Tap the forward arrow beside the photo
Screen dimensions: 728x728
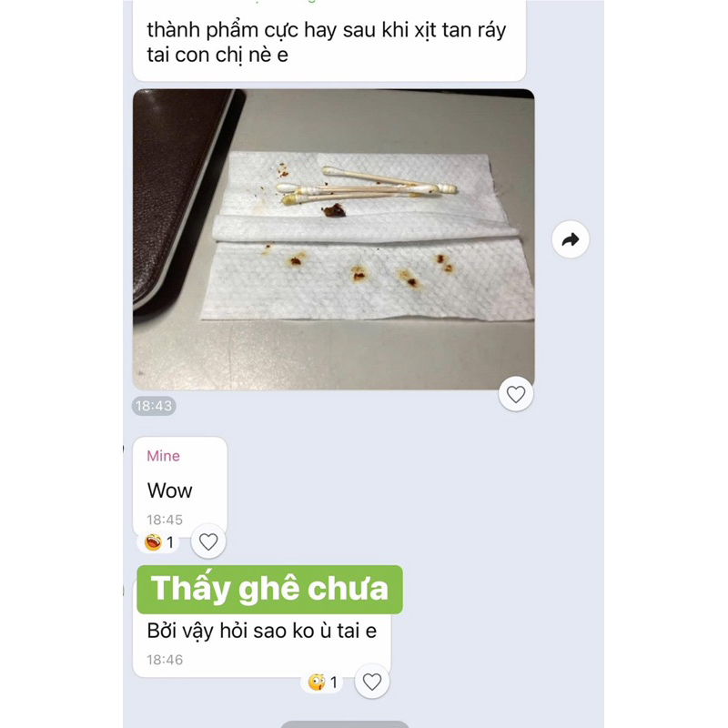571,239
